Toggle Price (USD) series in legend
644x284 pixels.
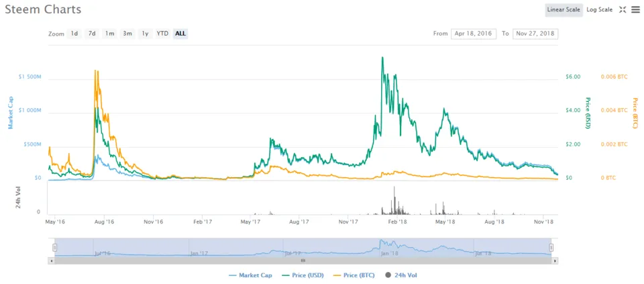click(303, 275)
